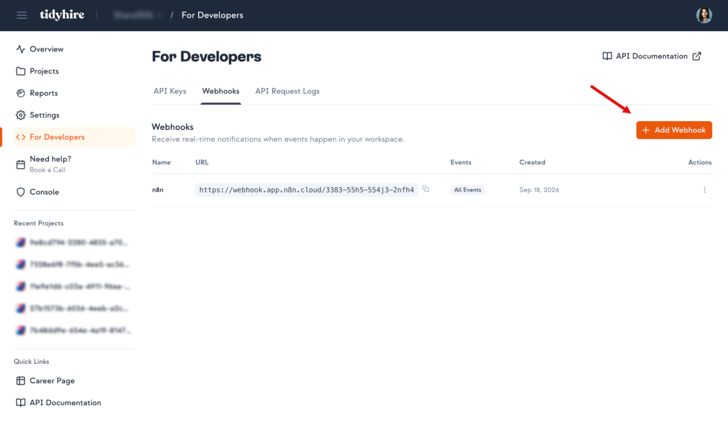The width and height of the screenshot is (728, 421).
Task: Open actions menu for n8n webhook
Action: point(704,190)
